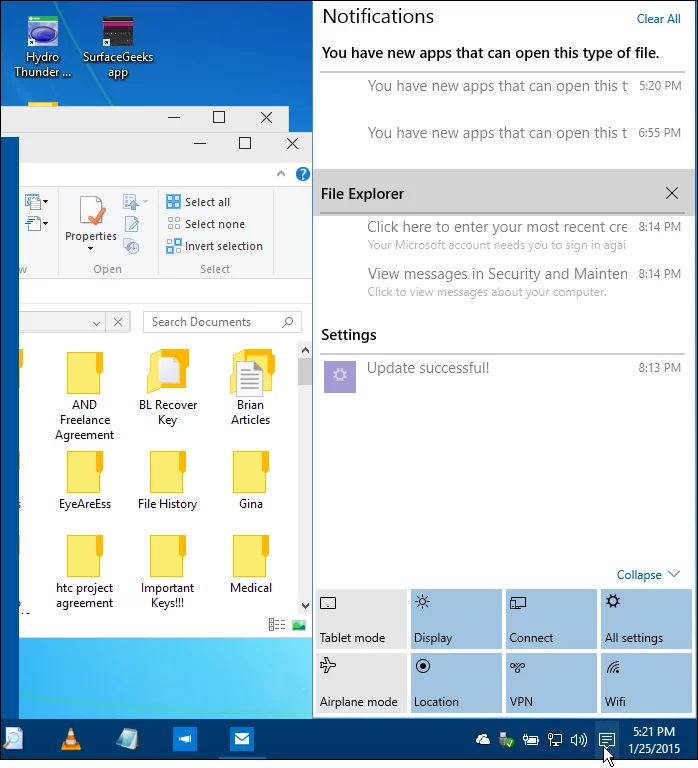
Task: Click the VPN quick action tile
Action: click(551, 683)
